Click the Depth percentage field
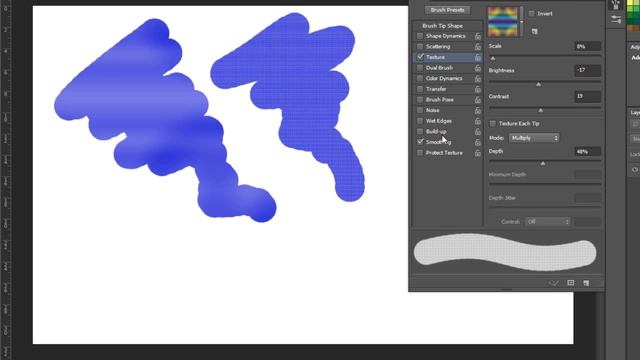 tap(587, 151)
